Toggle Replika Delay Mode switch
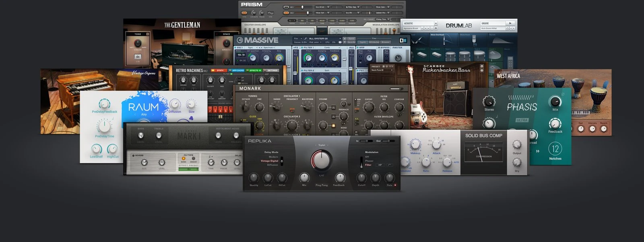This screenshot has height=242, width=644. coord(282,161)
